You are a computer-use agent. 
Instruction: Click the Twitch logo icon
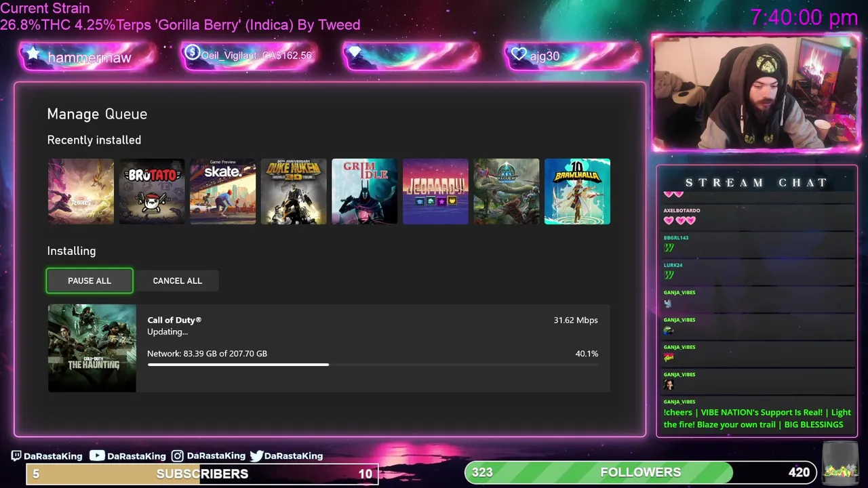16,455
